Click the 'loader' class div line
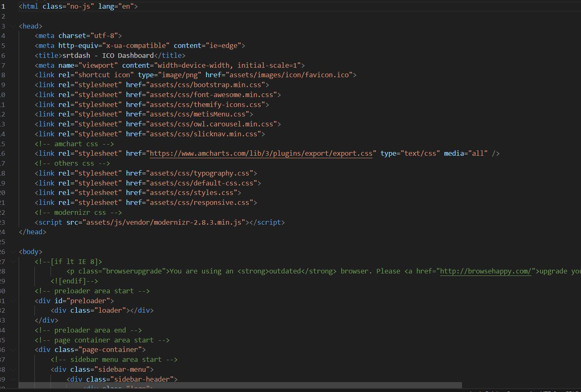The width and height of the screenshot is (581, 392). pyautogui.click(x=102, y=311)
